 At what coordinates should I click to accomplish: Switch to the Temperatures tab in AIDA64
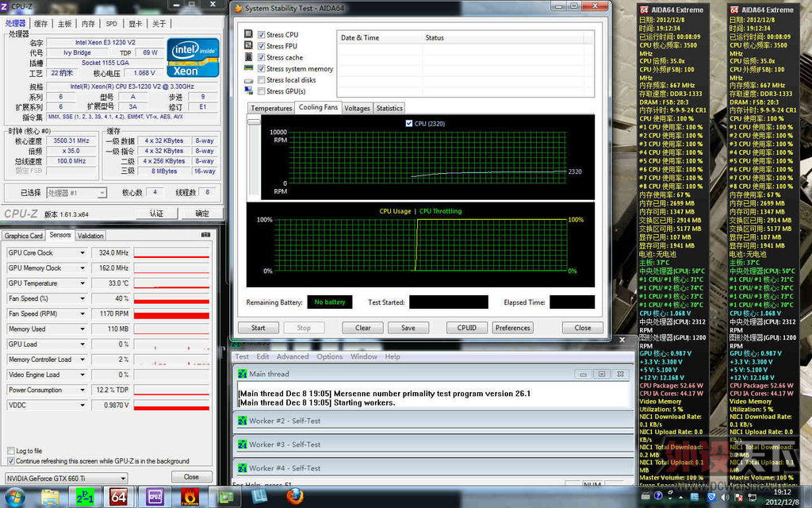pyautogui.click(x=271, y=108)
